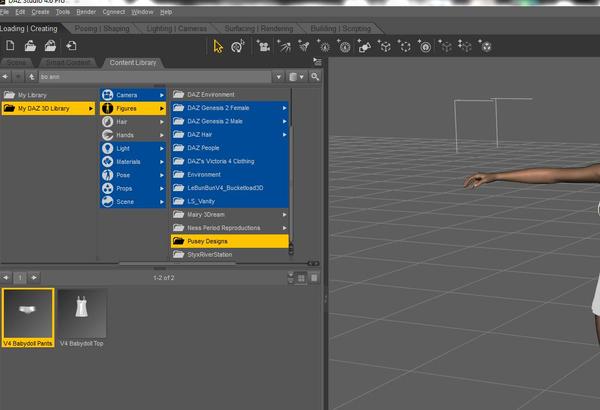Expand the Light category arrow

(162, 149)
